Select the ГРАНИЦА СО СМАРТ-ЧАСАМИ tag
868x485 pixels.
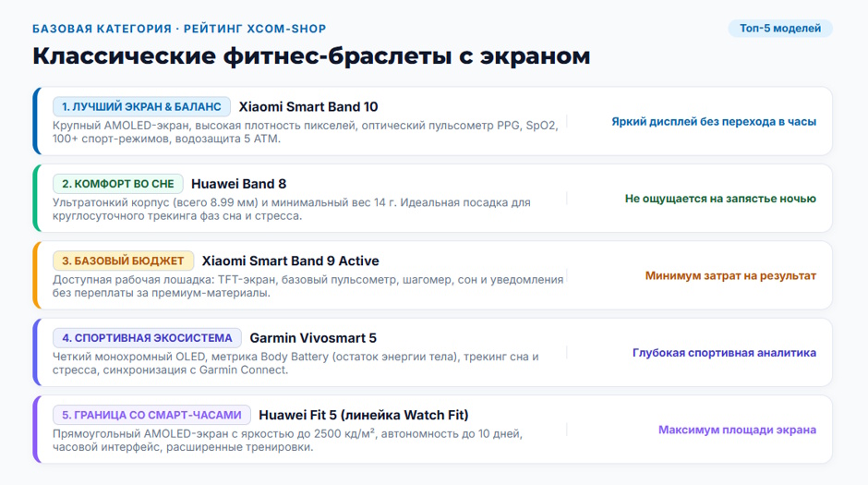point(151,415)
